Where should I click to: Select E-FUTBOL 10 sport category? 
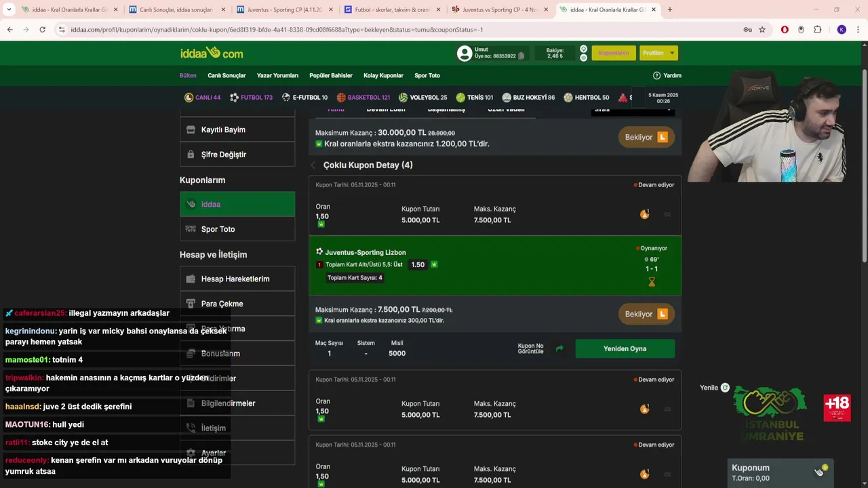[304, 98]
